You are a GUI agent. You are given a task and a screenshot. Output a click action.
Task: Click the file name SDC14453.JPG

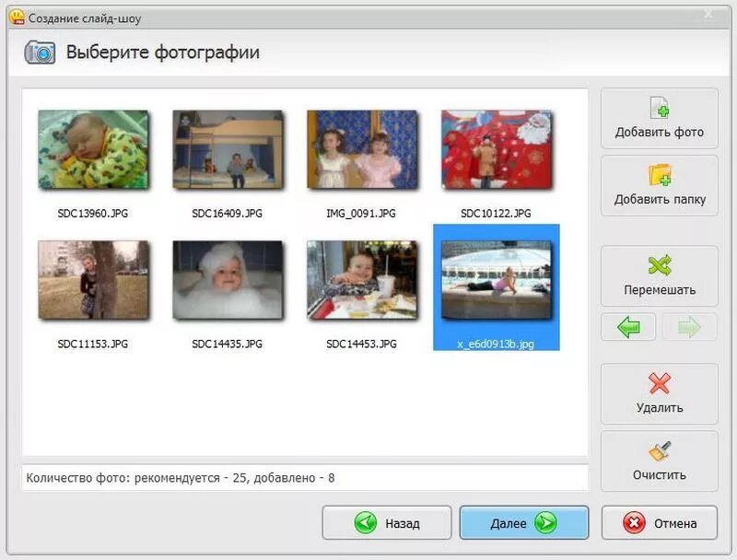pos(361,344)
